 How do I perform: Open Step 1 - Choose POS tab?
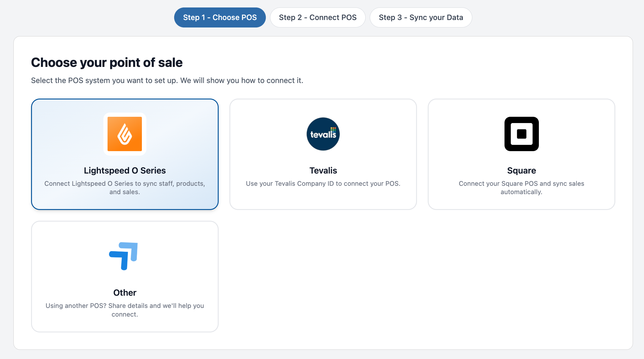tap(220, 17)
